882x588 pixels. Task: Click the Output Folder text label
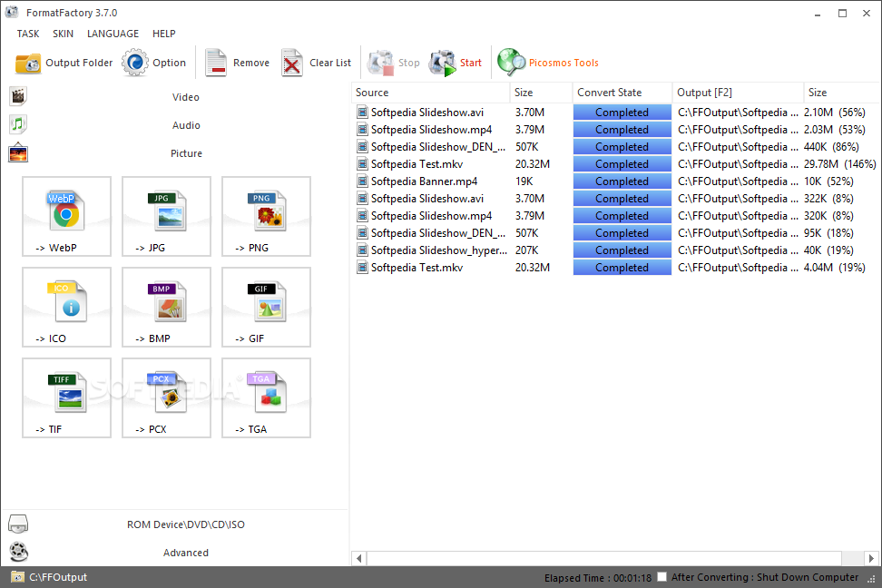[x=79, y=63]
